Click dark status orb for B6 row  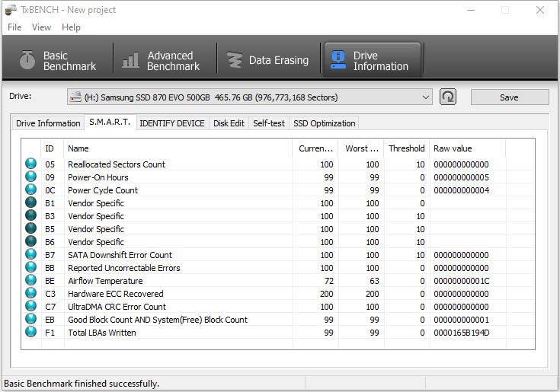(31, 241)
